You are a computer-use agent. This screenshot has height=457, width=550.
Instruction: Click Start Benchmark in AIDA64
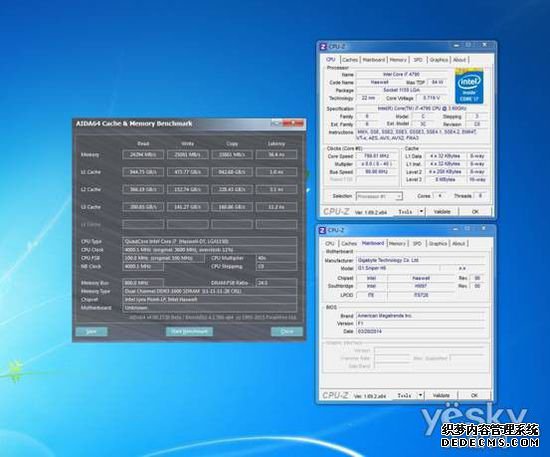(189, 331)
